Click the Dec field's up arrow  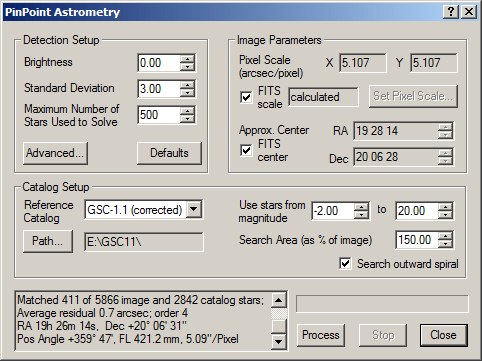point(445,153)
